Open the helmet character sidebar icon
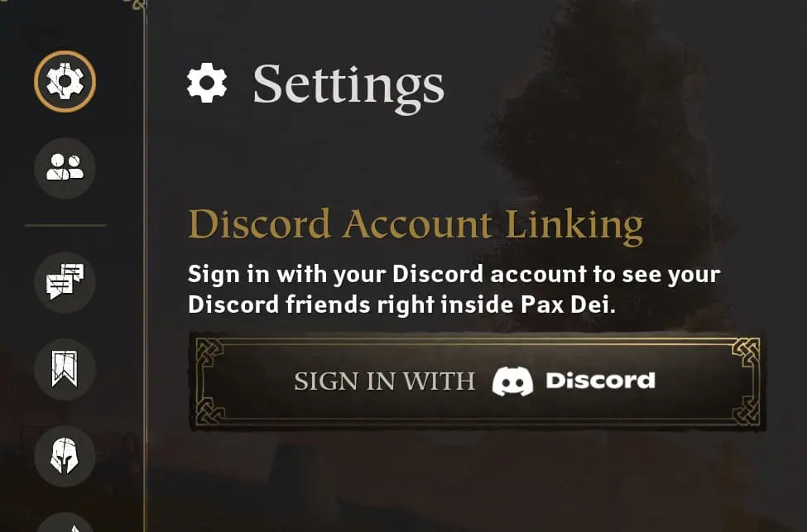Image resolution: width=807 pixels, height=532 pixels. tap(65, 457)
